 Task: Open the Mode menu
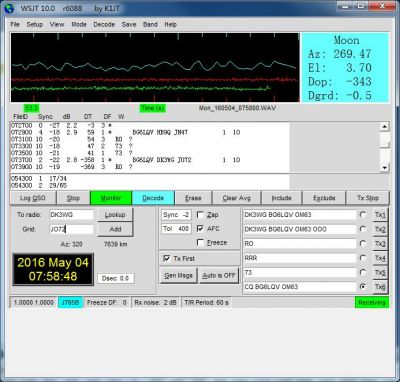point(79,25)
